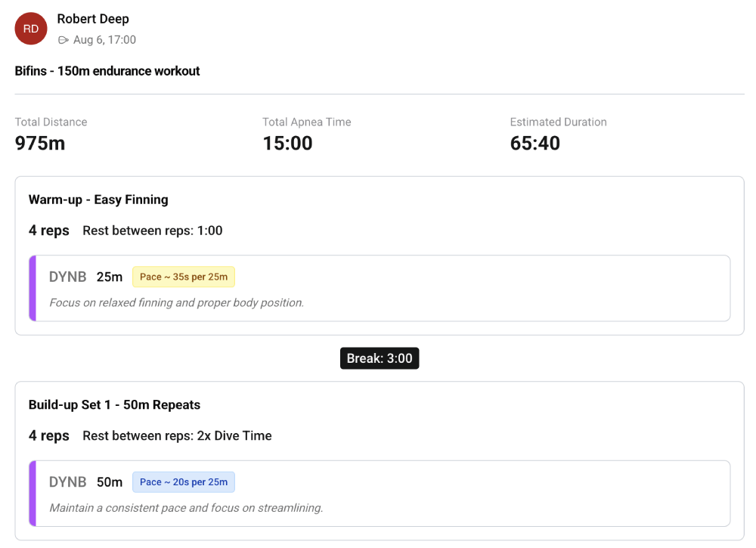Click the black Break: 3:00 badge

click(380, 358)
